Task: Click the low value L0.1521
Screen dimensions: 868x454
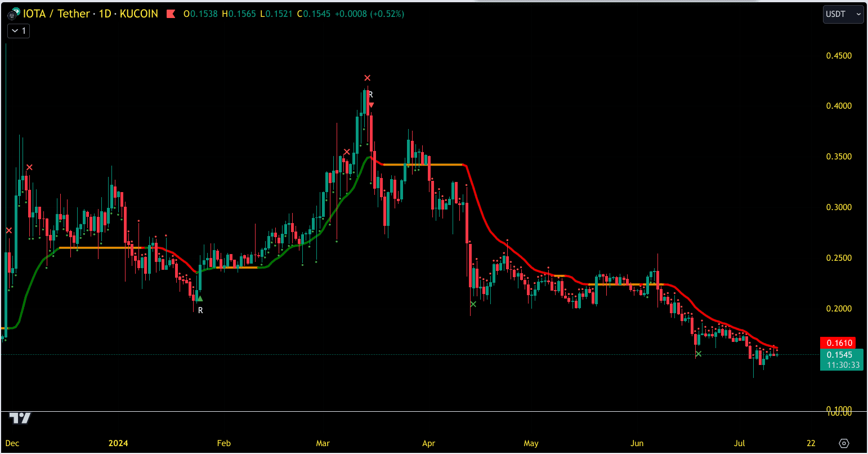Action: (276, 14)
